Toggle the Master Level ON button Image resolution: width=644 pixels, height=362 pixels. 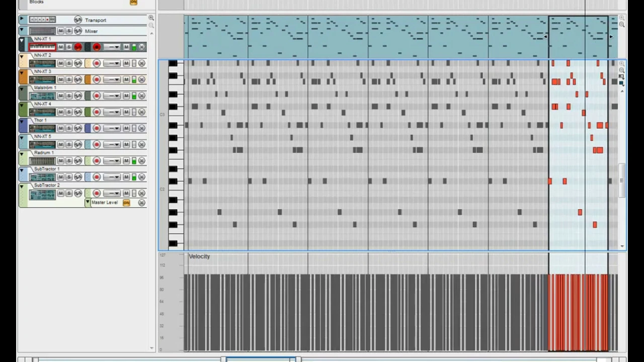(126, 203)
